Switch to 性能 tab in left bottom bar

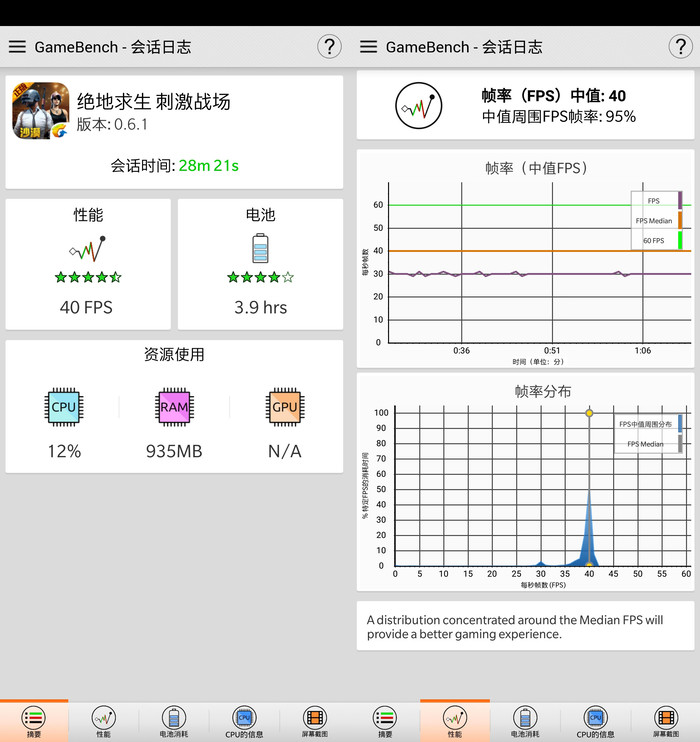[x=104, y=721]
